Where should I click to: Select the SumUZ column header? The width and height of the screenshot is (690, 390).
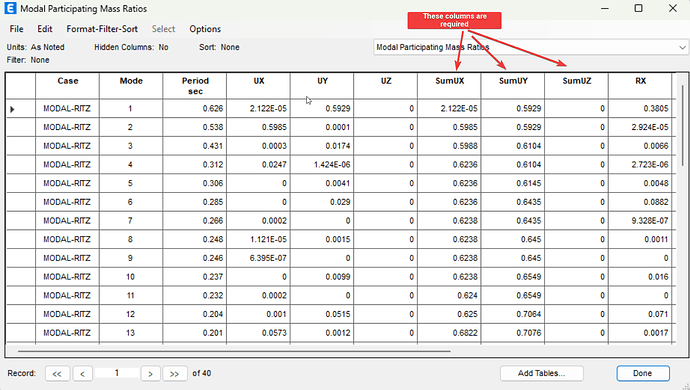pyautogui.click(x=576, y=86)
